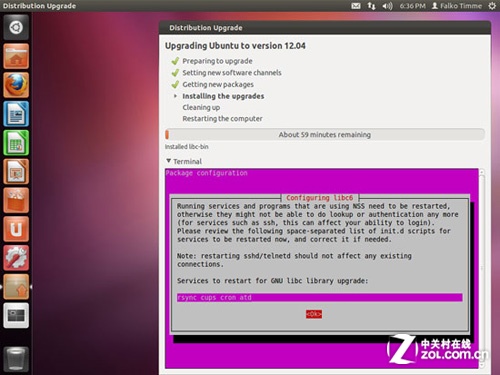Click 'Getting new packages' step text
The width and height of the screenshot is (500, 375).
pyautogui.click(x=218, y=84)
